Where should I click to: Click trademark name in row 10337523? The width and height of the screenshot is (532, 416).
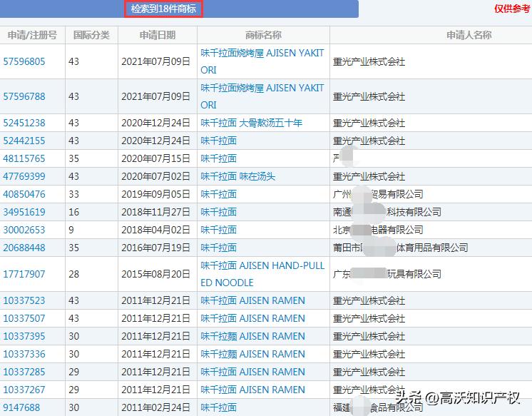click(x=252, y=300)
